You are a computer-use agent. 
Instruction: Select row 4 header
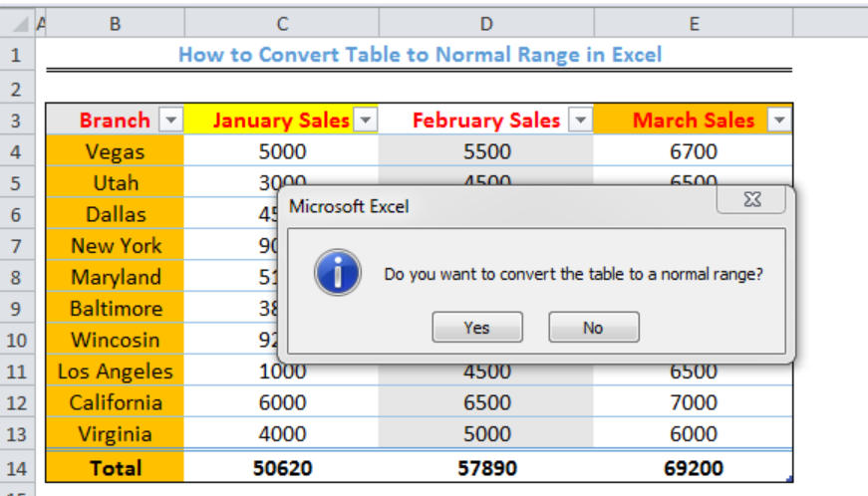point(17,151)
